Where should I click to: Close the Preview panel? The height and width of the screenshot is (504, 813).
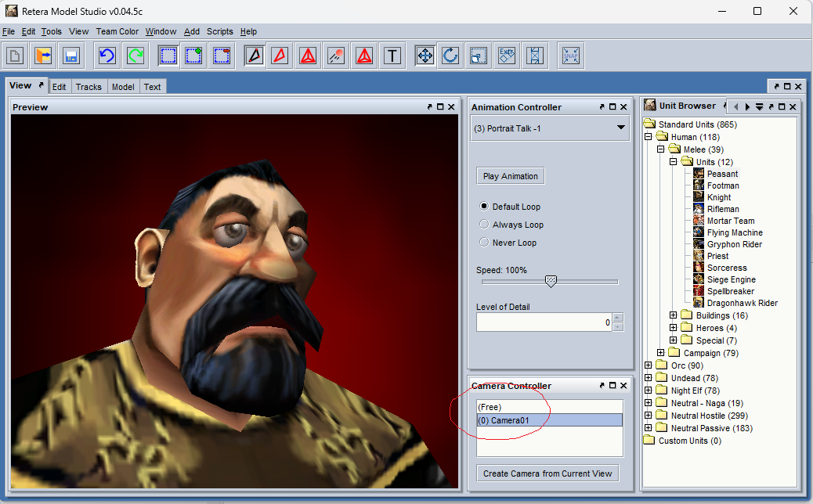pyautogui.click(x=451, y=106)
